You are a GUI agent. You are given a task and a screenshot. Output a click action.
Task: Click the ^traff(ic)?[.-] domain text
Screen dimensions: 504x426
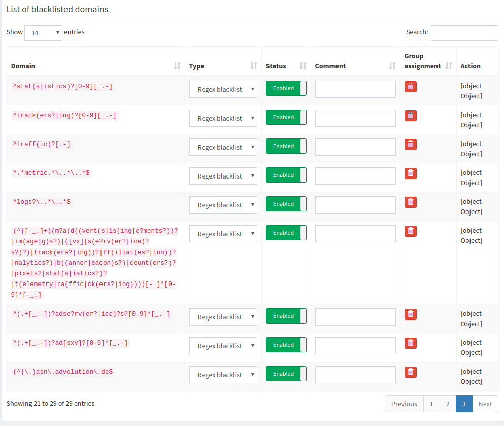point(42,144)
